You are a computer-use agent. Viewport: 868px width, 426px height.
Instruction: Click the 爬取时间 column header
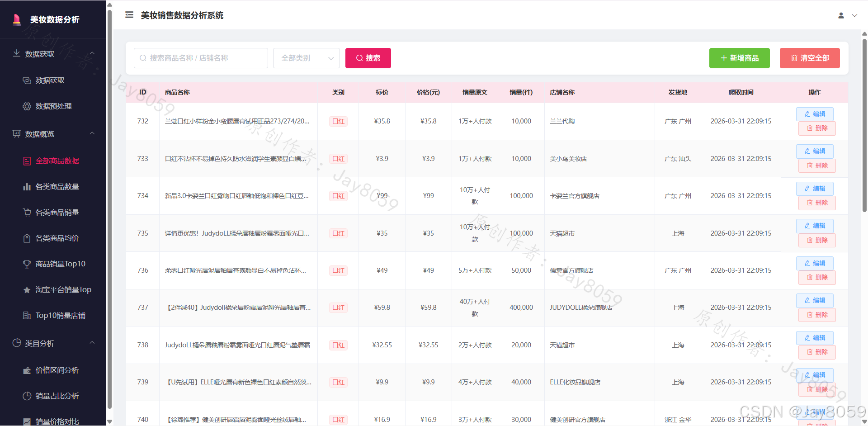click(741, 92)
